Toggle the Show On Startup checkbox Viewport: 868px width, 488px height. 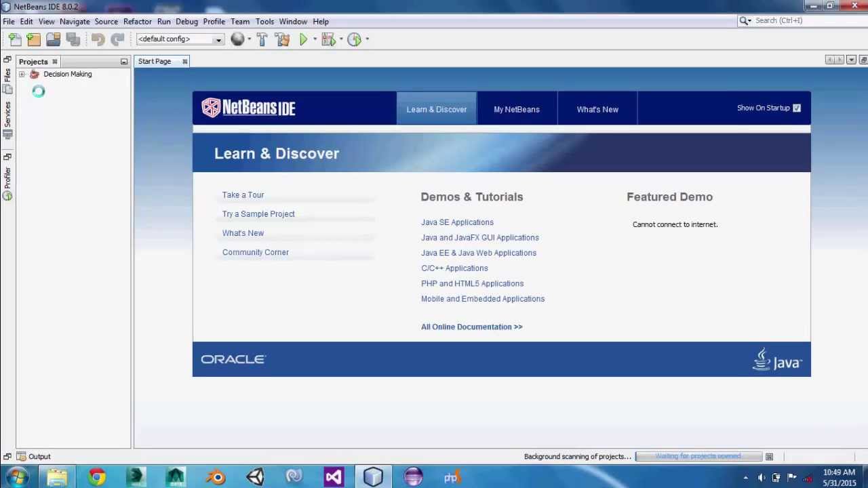(797, 108)
